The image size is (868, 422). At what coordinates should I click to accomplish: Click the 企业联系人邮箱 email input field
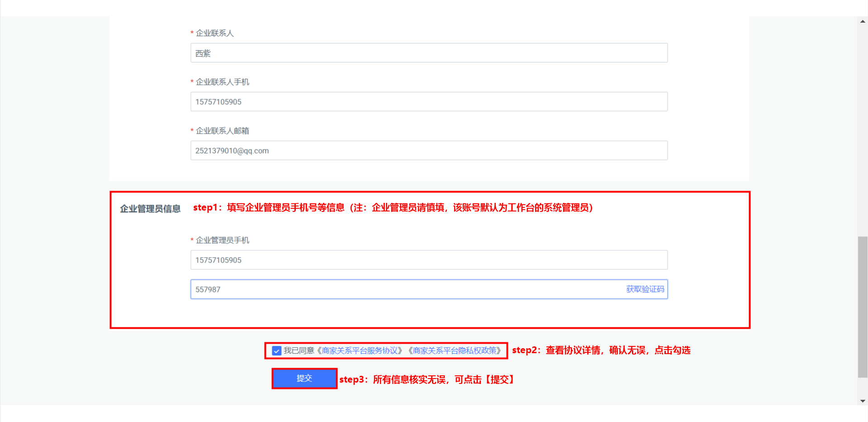429,151
